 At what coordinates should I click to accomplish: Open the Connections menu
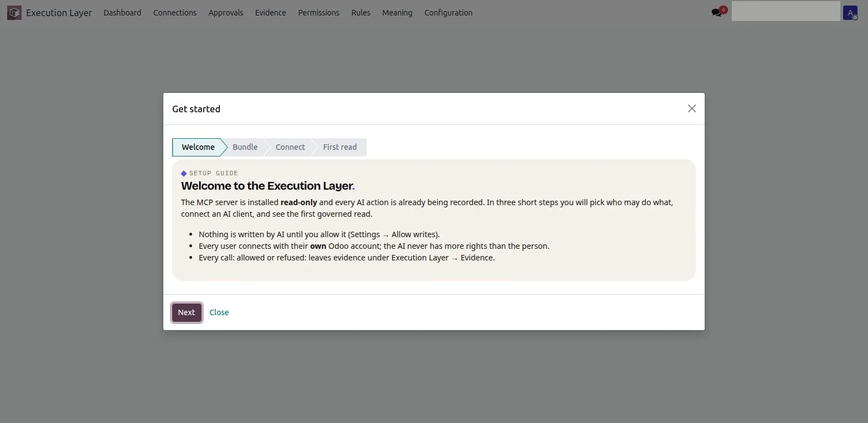(175, 12)
